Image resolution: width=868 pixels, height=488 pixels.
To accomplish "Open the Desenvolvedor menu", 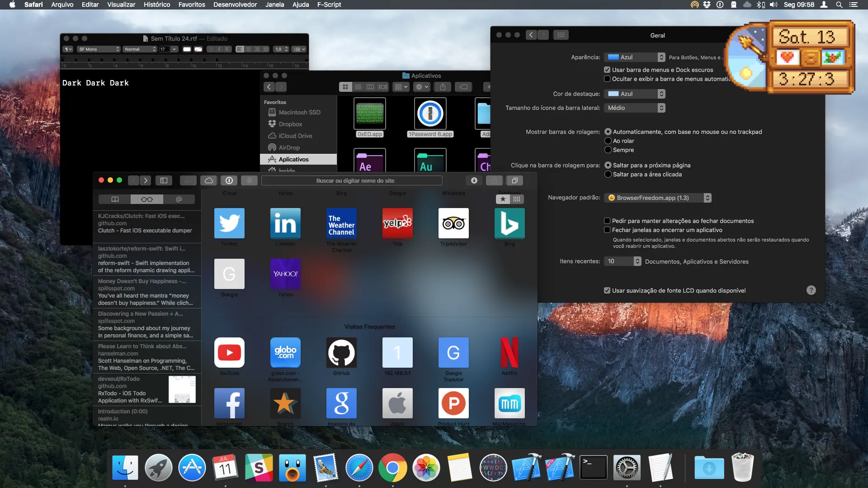I will [x=235, y=5].
